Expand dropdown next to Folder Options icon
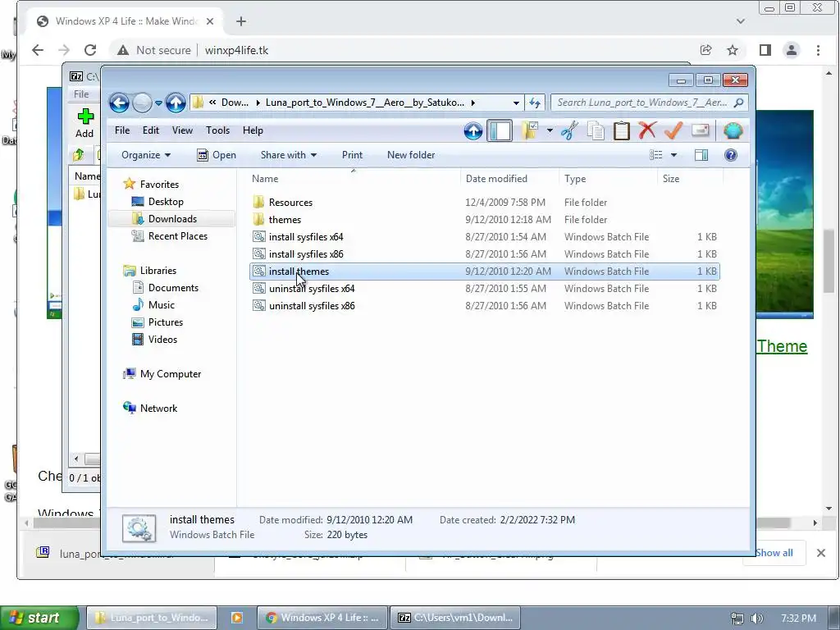 pos(550,130)
